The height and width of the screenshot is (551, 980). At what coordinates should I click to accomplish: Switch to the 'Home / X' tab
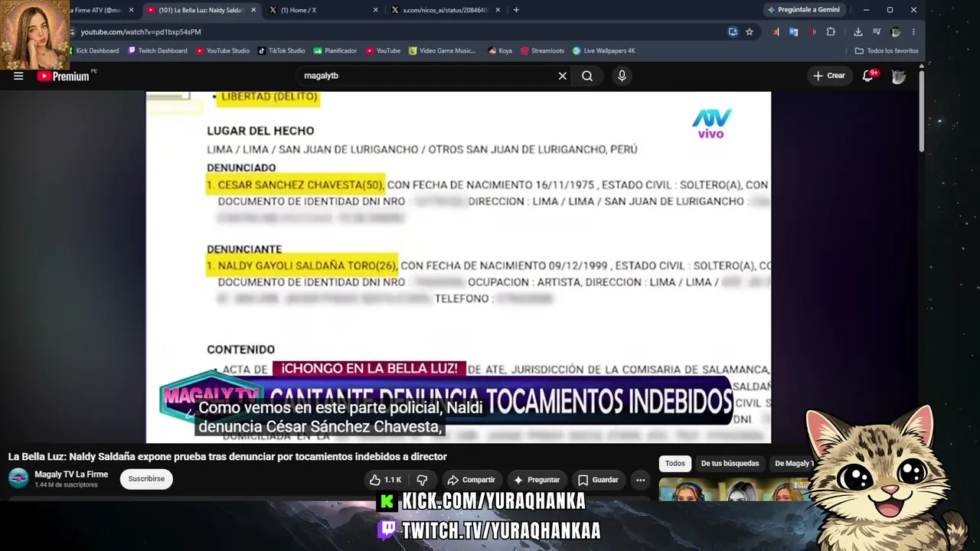point(323,10)
